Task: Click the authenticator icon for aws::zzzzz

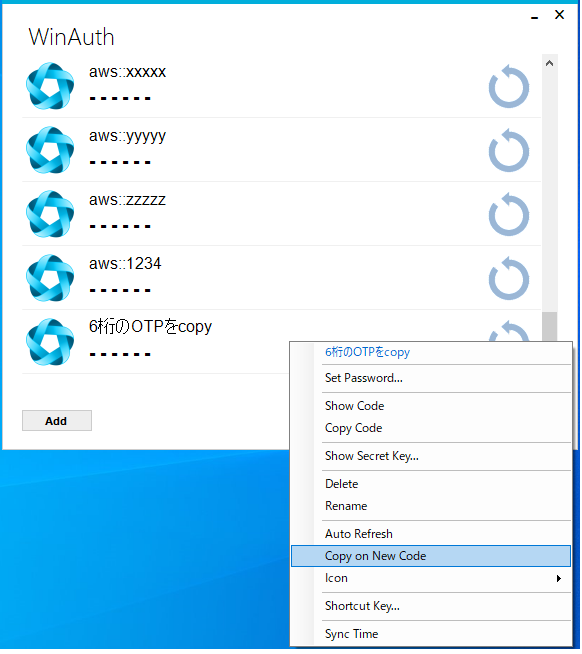Action: click(x=50, y=214)
